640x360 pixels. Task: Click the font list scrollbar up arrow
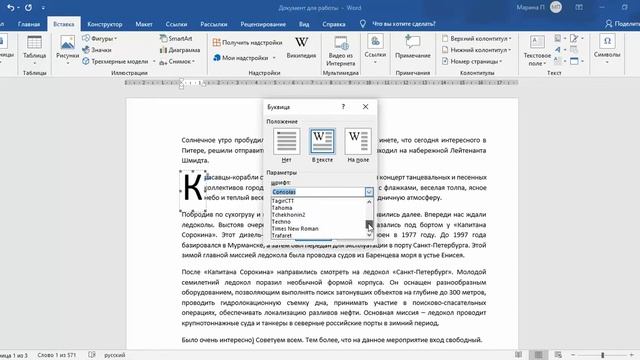tap(369, 201)
